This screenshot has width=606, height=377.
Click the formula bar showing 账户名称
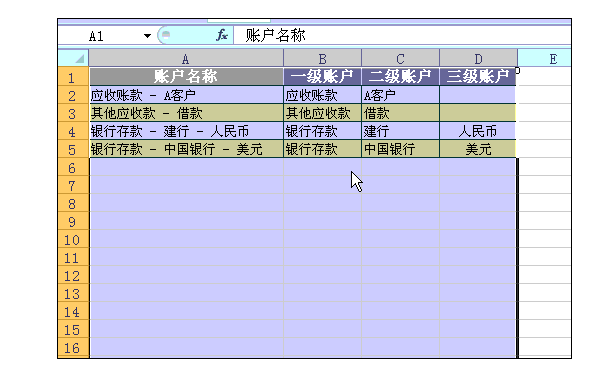point(402,36)
